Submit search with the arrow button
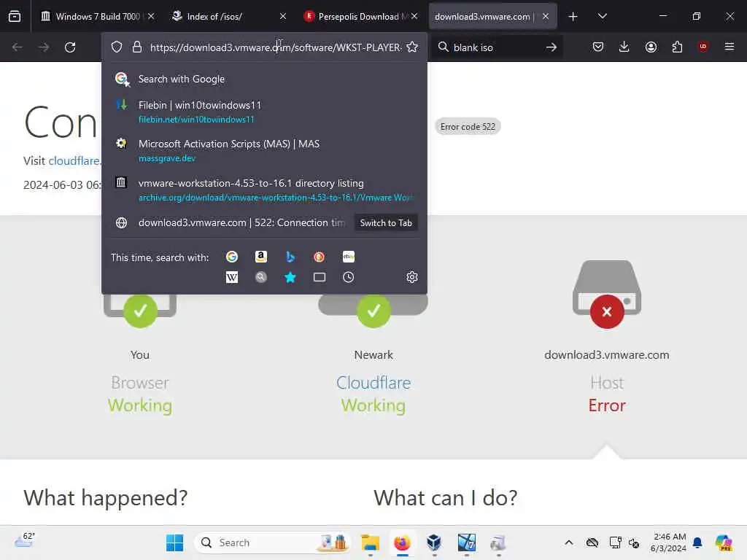The height and width of the screenshot is (560, 747). point(551,47)
